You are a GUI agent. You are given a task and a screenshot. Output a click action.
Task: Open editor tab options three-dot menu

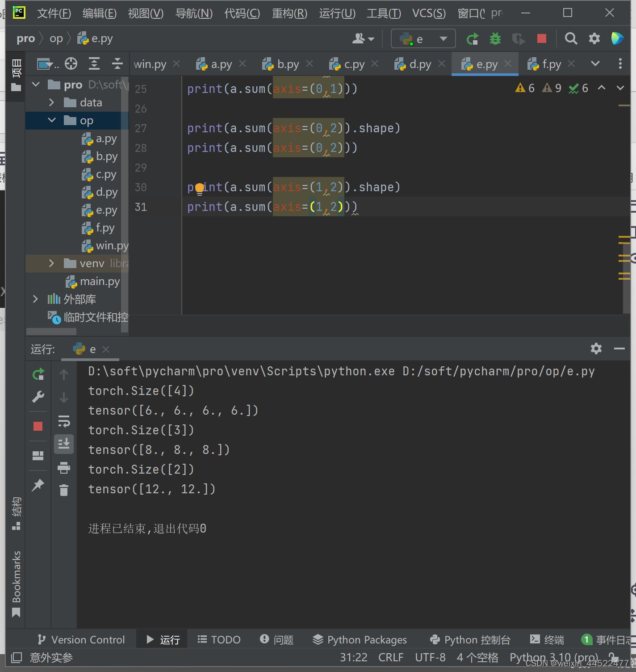click(620, 63)
